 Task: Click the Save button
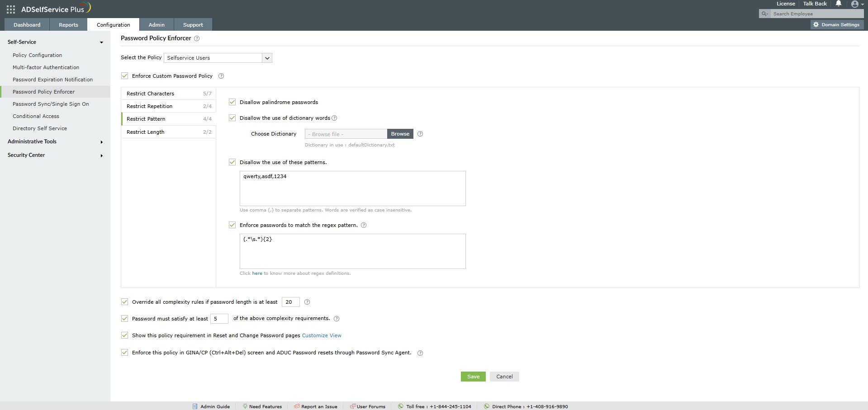[473, 376]
